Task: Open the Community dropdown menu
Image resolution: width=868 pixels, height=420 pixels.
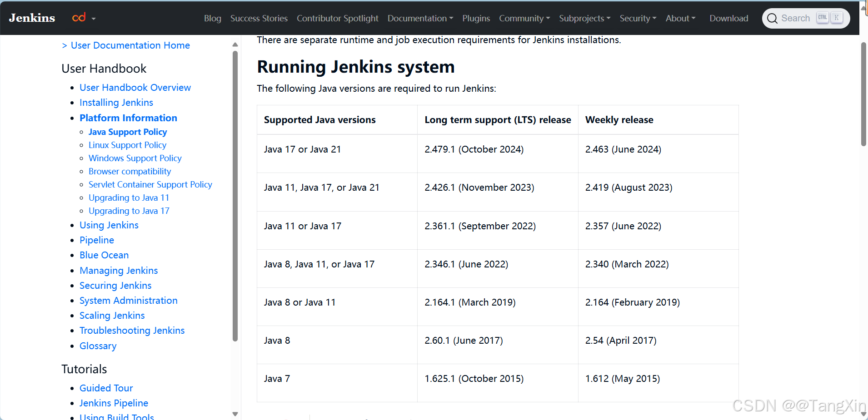Action: 524,18
